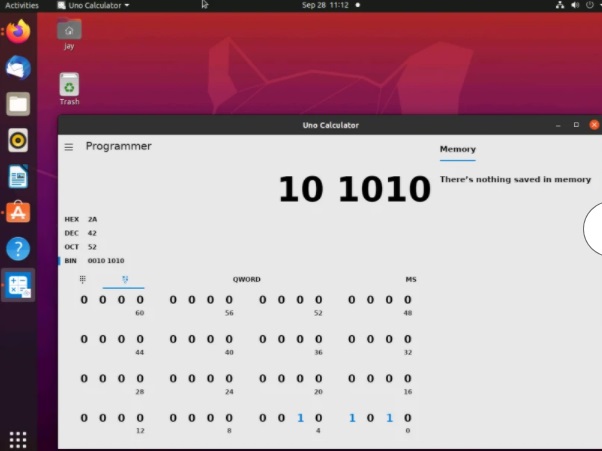
Task: Toggle bit 40 in the bit keypad
Action: [229, 339]
